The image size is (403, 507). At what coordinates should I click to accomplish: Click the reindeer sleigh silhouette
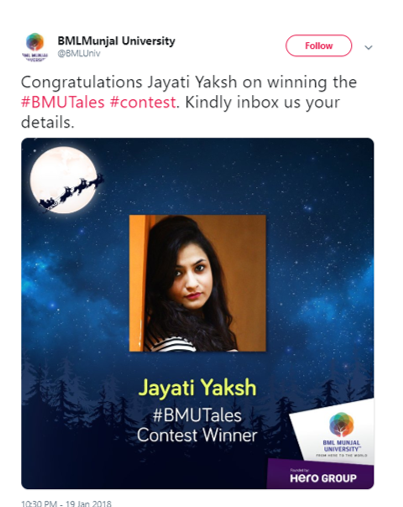[71, 194]
